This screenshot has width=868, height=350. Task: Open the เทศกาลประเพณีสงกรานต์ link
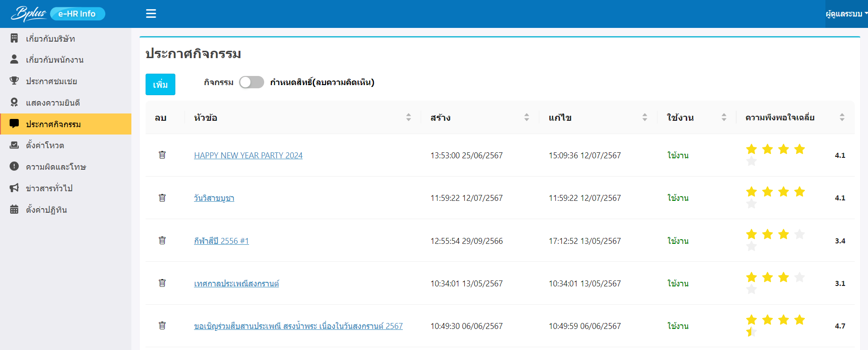tap(236, 283)
